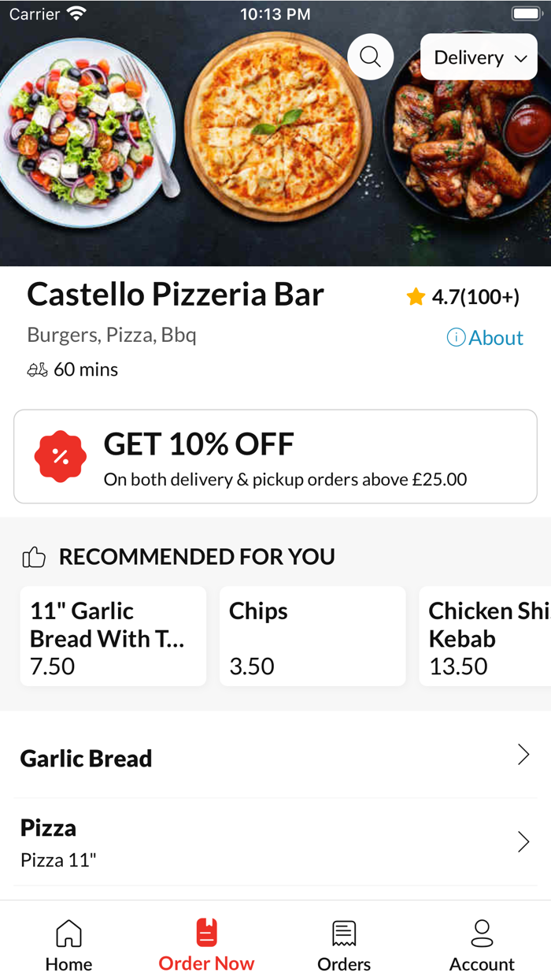The image size is (551, 980).
Task: Open the Orders receipt icon
Action: [x=344, y=932]
